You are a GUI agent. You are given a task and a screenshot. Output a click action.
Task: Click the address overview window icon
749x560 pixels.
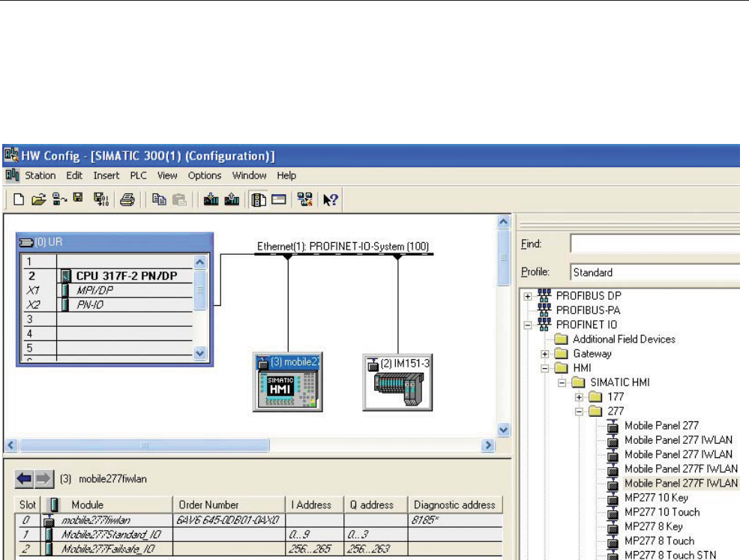click(278, 199)
